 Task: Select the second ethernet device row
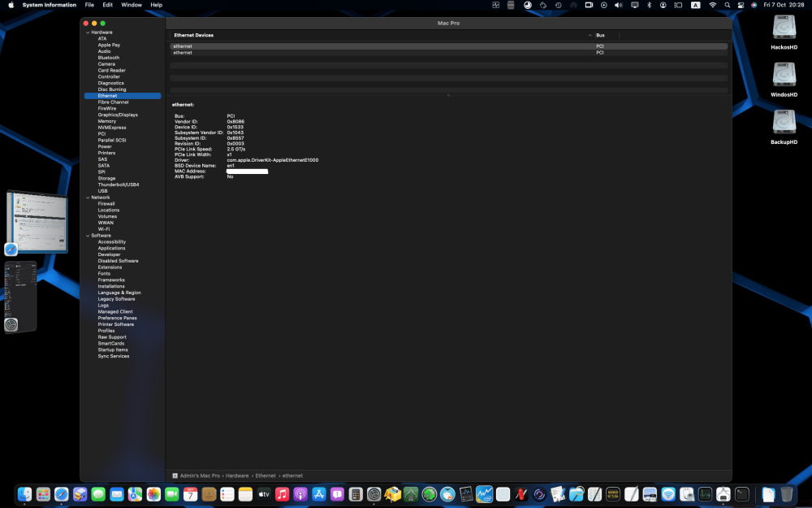coord(448,53)
